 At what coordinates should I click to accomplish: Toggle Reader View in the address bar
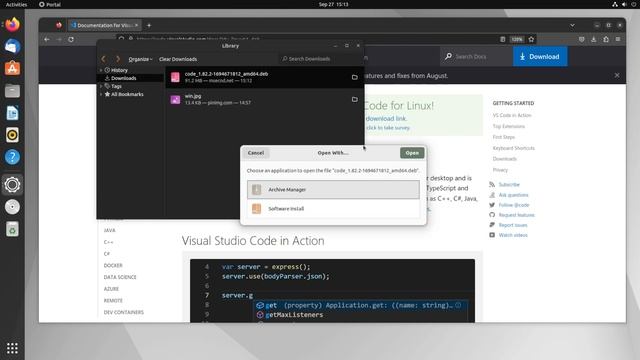[x=502, y=39]
